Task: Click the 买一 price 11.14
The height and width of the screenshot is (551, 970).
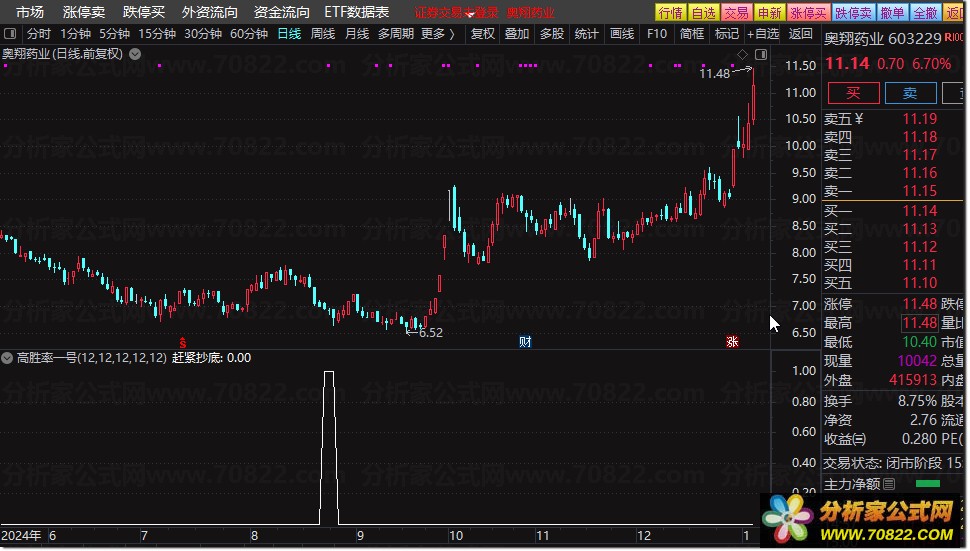Action: click(919, 211)
